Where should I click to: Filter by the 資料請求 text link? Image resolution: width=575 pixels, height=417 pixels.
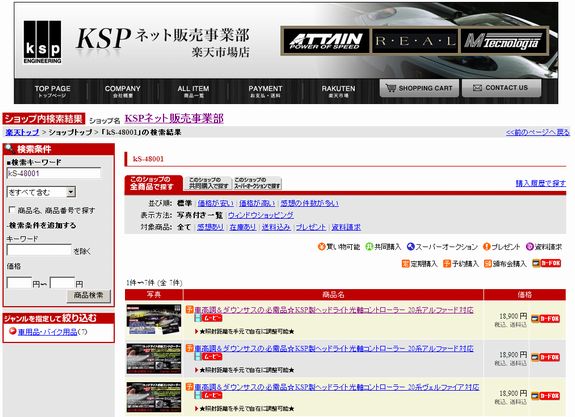346,227
